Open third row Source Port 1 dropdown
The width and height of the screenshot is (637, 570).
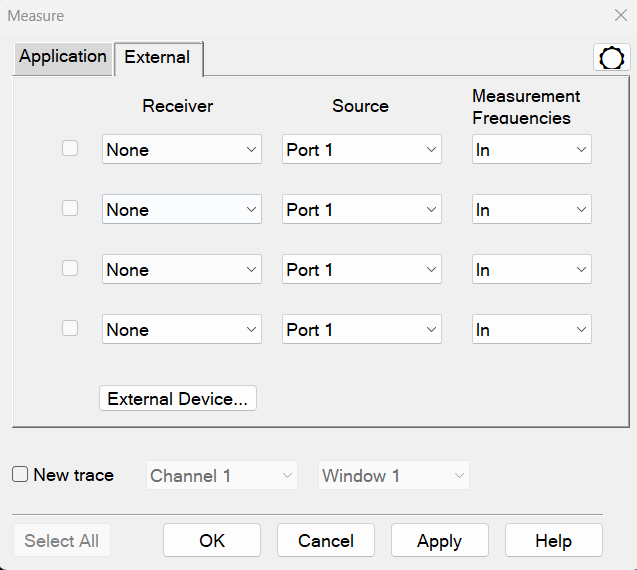(362, 269)
